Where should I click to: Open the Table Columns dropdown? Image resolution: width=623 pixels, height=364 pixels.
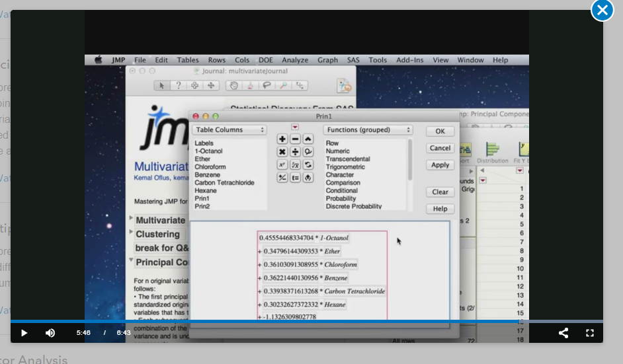pos(229,129)
